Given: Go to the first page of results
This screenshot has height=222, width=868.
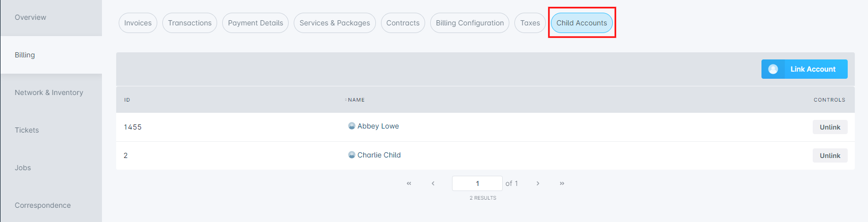Looking at the screenshot, I should click(409, 183).
